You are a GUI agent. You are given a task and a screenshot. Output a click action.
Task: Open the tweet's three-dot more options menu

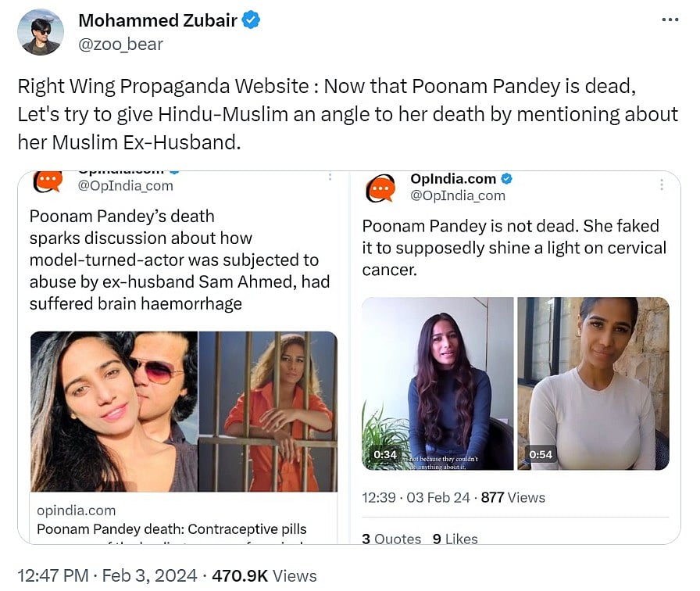point(670,20)
